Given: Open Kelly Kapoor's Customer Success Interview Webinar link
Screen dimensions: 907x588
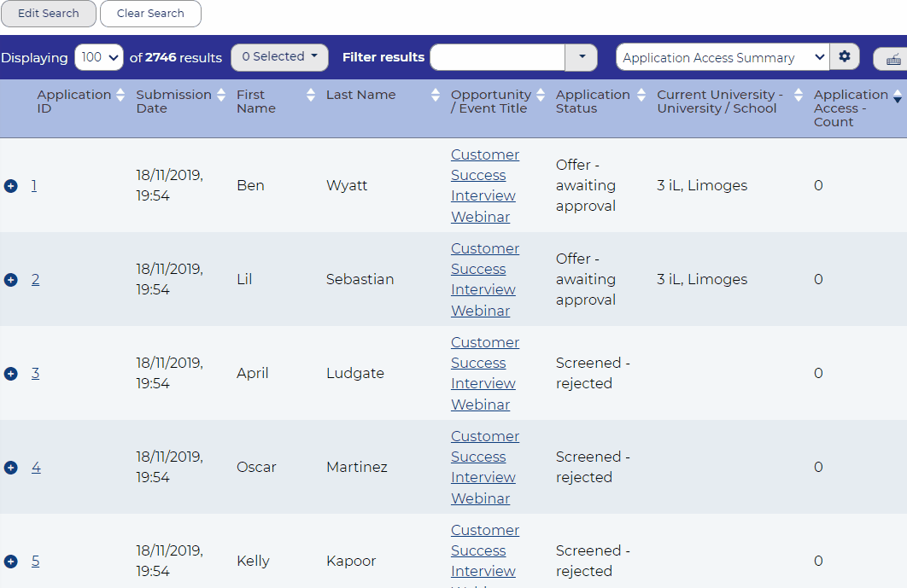Looking at the screenshot, I should tap(485, 555).
